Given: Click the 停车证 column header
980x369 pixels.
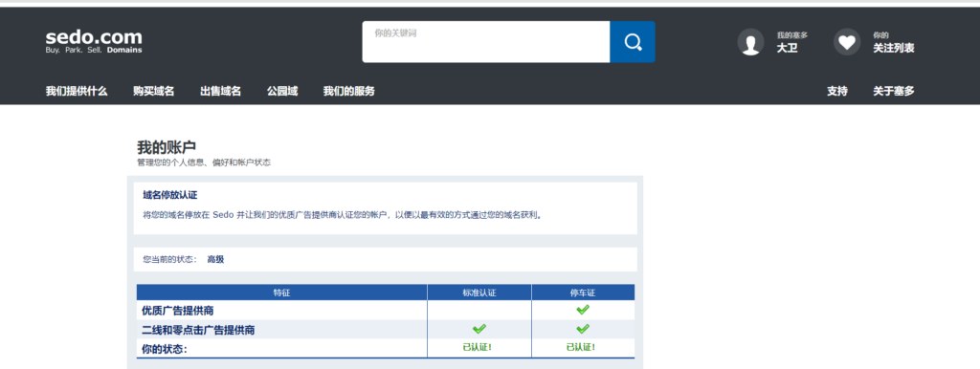Looking at the screenshot, I should click(583, 293).
